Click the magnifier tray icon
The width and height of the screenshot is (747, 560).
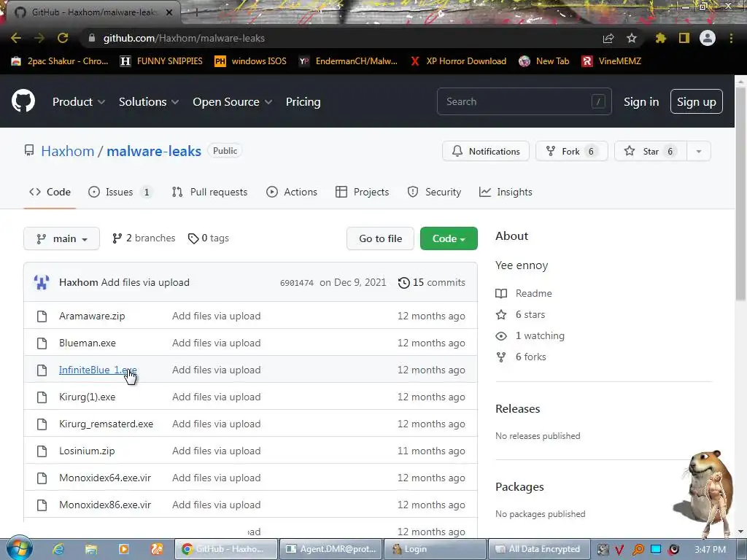tap(638, 550)
